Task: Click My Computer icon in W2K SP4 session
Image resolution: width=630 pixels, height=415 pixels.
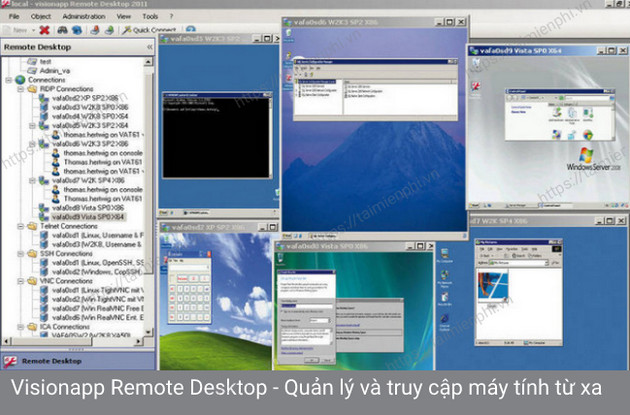Action: point(444,256)
